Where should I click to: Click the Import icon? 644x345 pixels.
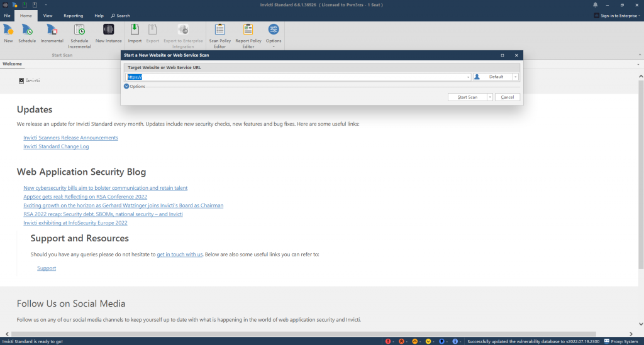pyautogui.click(x=135, y=33)
